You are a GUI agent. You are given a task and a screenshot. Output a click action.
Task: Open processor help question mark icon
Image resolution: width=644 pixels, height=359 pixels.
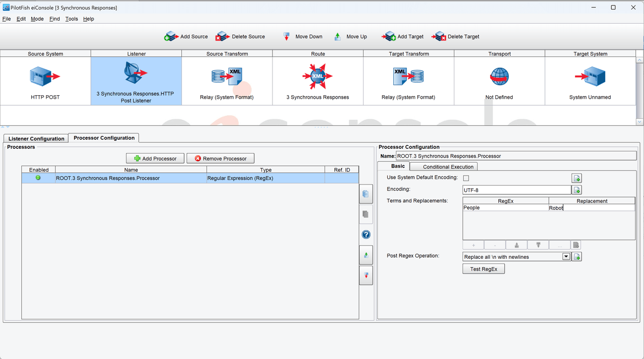(x=366, y=235)
